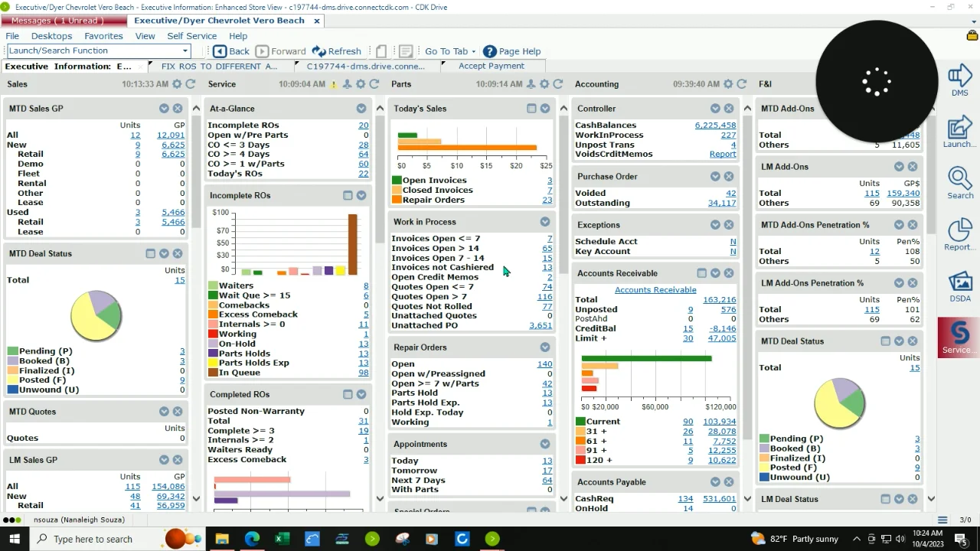This screenshot has width=980, height=551.
Task: Collapse the Repair Orders widget
Action: (x=545, y=347)
